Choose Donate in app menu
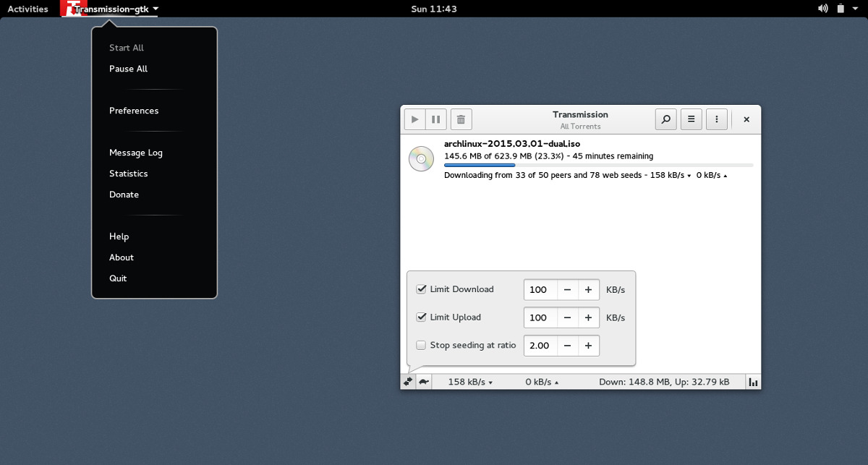Screen dimensions: 868x465 (x=124, y=195)
